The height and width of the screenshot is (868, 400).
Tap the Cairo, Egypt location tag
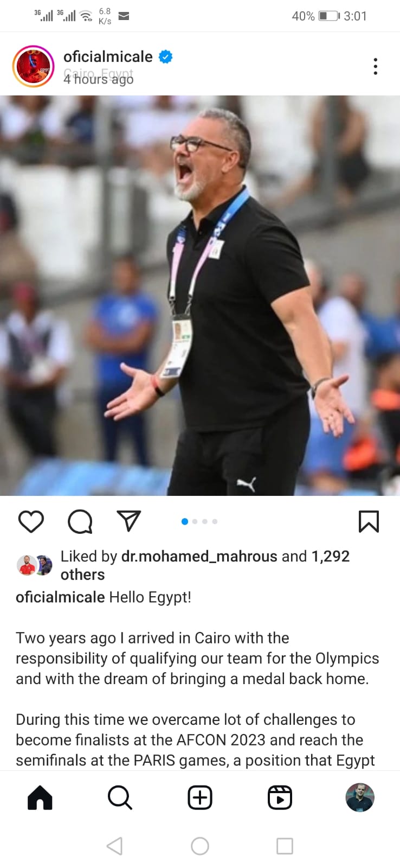pyautogui.click(x=98, y=73)
